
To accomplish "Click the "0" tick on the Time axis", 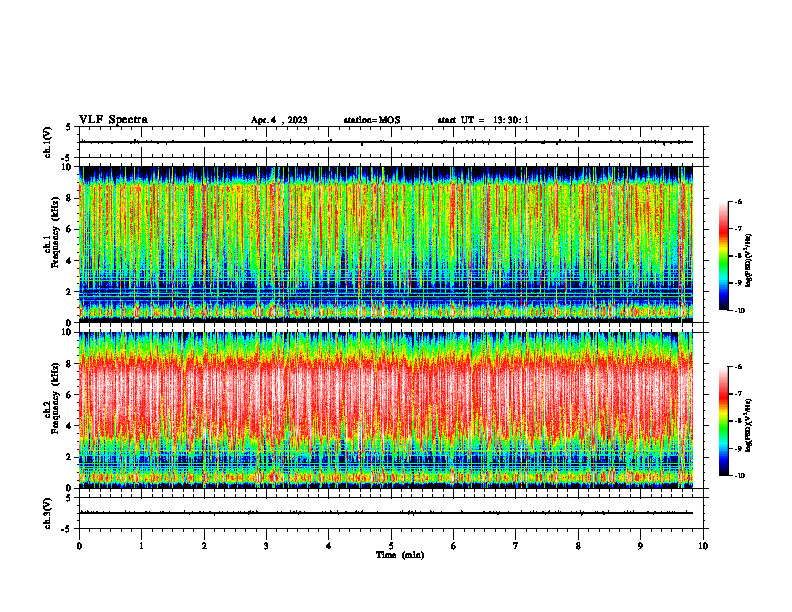I will [x=79, y=546].
